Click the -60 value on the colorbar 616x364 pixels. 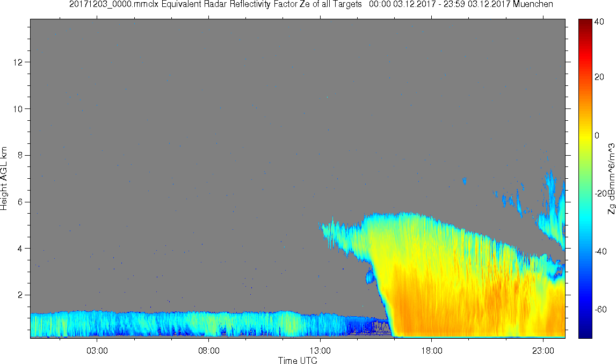pyautogui.click(x=600, y=310)
